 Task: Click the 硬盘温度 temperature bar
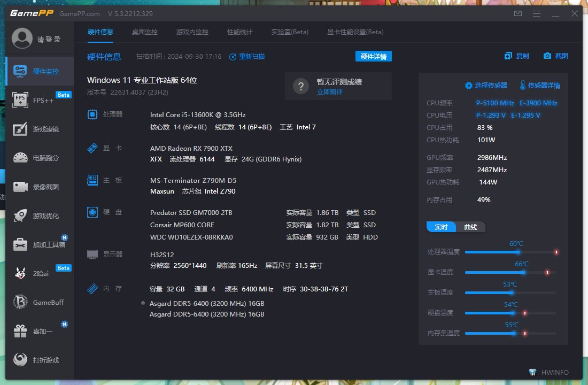point(510,313)
